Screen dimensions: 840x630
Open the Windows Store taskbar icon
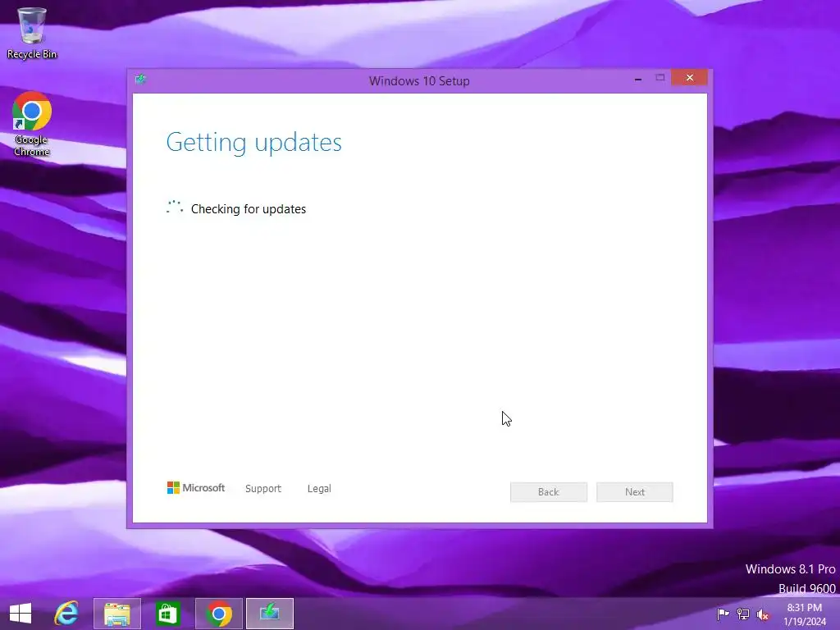pyautogui.click(x=167, y=614)
